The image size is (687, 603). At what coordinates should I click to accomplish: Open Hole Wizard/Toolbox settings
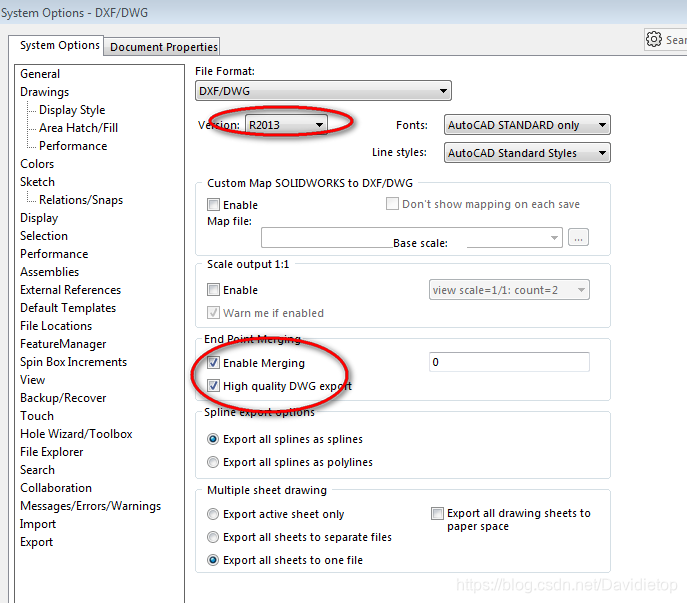pyautogui.click(x=76, y=433)
